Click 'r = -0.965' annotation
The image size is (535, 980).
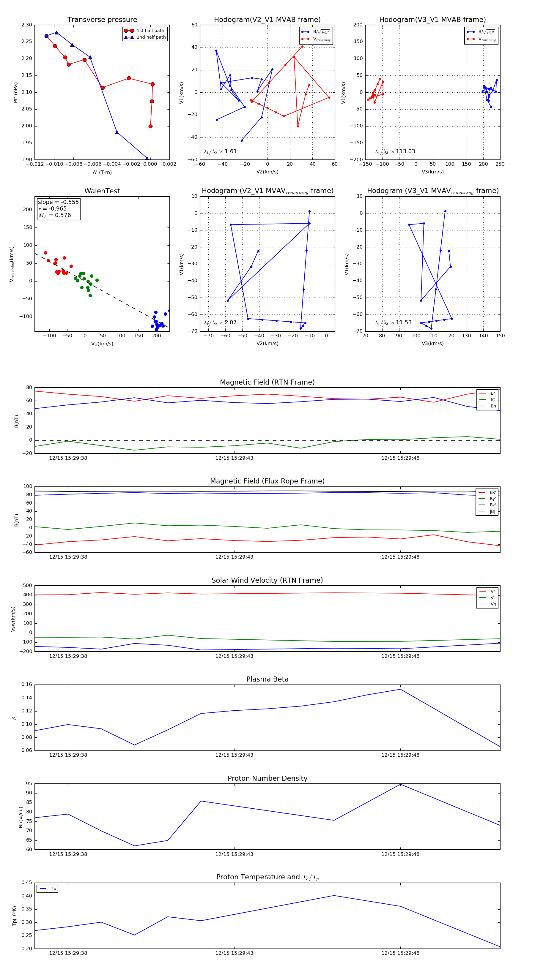click(53, 208)
